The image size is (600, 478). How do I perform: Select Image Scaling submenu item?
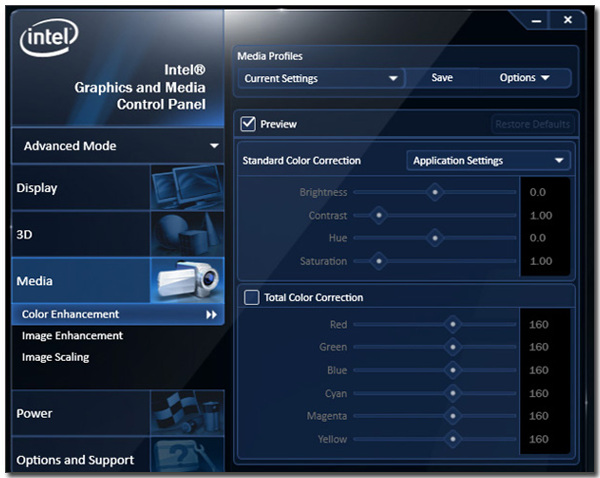coord(56,357)
